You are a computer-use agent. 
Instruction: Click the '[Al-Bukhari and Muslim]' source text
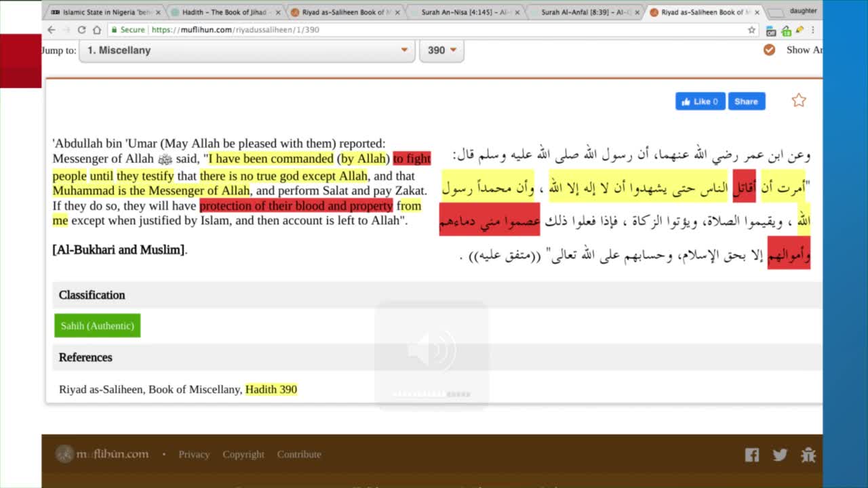pyautogui.click(x=119, y=250)
